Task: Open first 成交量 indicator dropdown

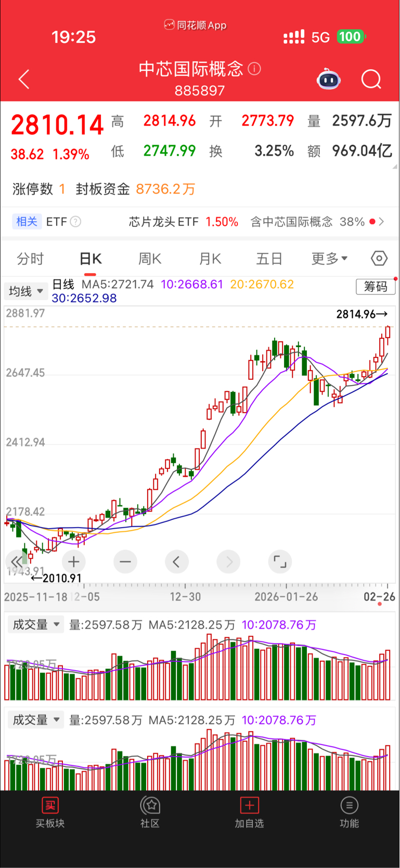Action: [x=35, y=624]
